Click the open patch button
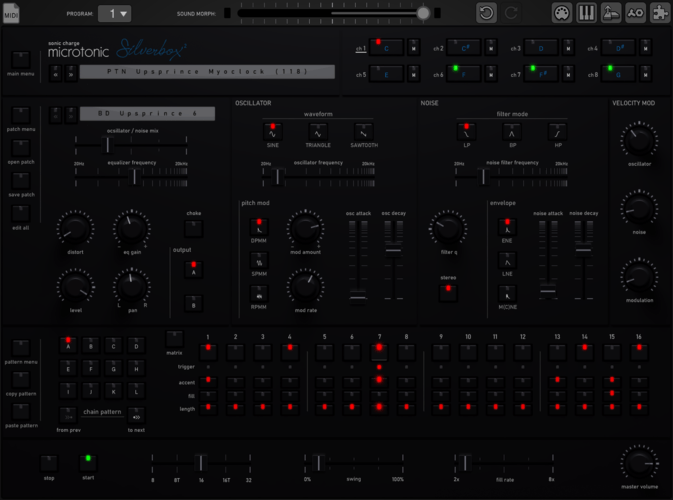673x500 pixels. [21, 148]
